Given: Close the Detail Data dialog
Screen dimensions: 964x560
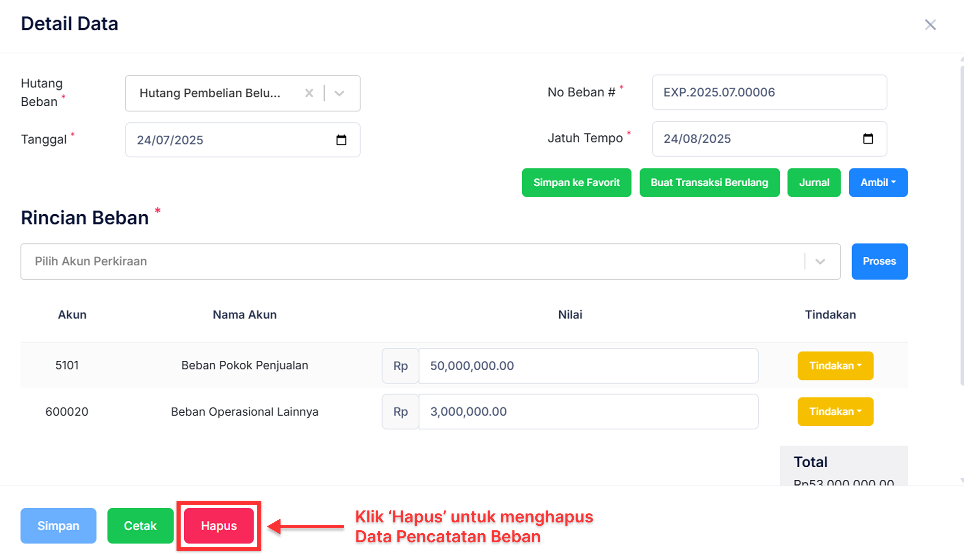Looking at the screenshot, I should click(x=930, y=25).
